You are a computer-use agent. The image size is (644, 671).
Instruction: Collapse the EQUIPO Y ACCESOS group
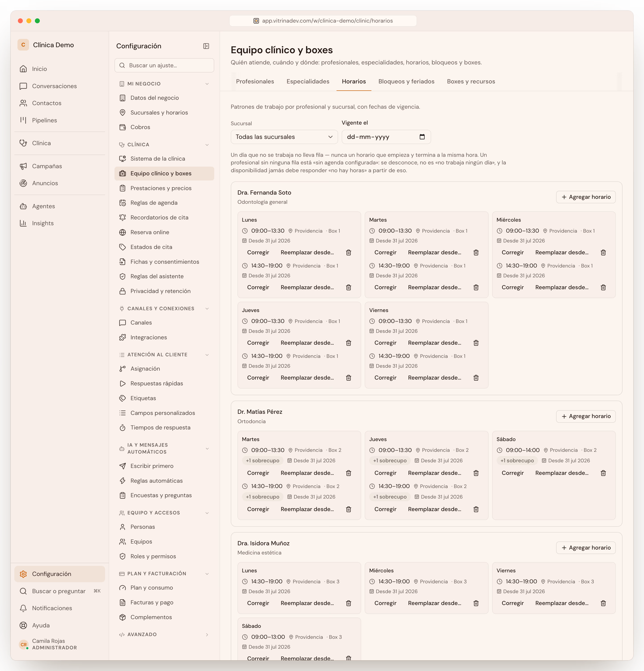point(164,513)
